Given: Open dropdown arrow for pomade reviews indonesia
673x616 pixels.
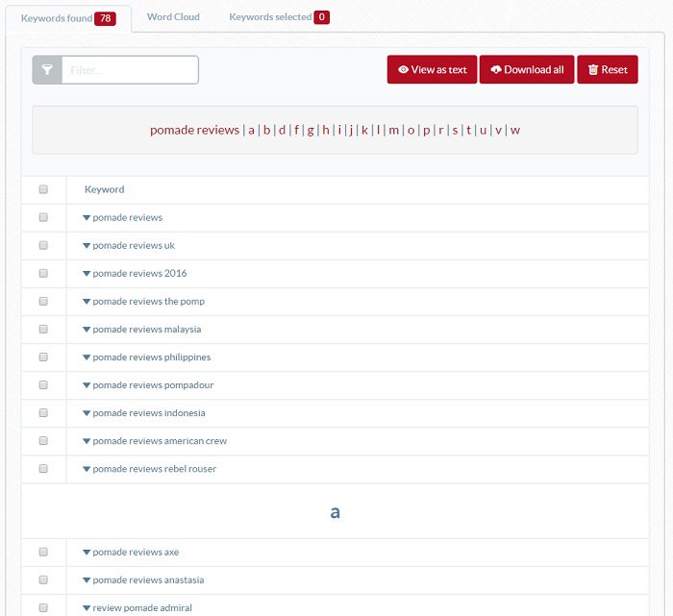Looking at the screenshot, I should [x=87, y=413].
